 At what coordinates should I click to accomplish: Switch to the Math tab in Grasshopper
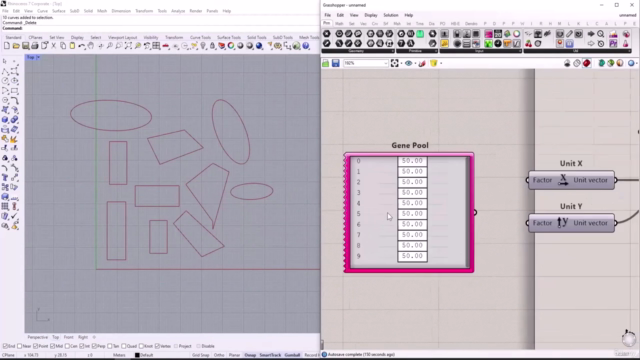tap(339, 24)
